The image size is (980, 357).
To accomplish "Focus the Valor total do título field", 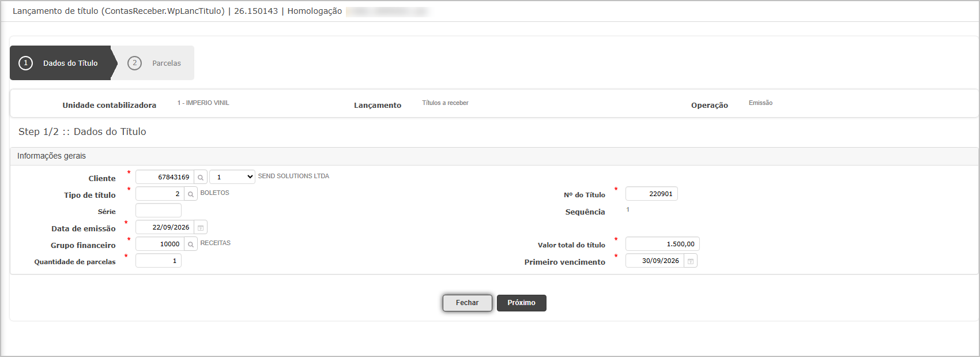I will click(662, 244).
